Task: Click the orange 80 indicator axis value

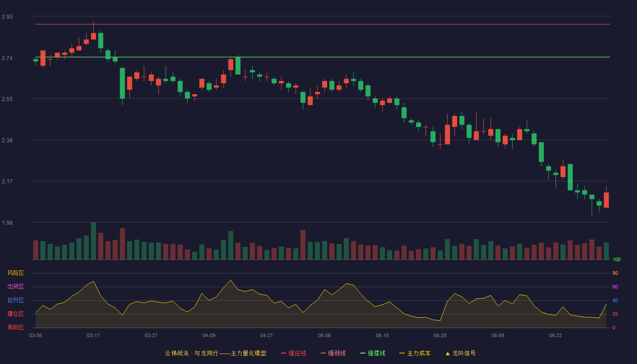Action: click(615, 273)
